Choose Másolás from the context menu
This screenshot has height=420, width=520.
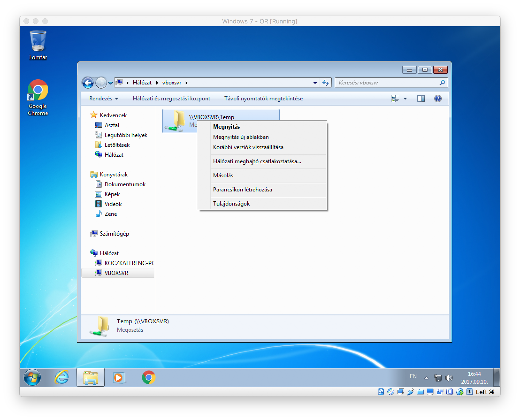[262, 176]
